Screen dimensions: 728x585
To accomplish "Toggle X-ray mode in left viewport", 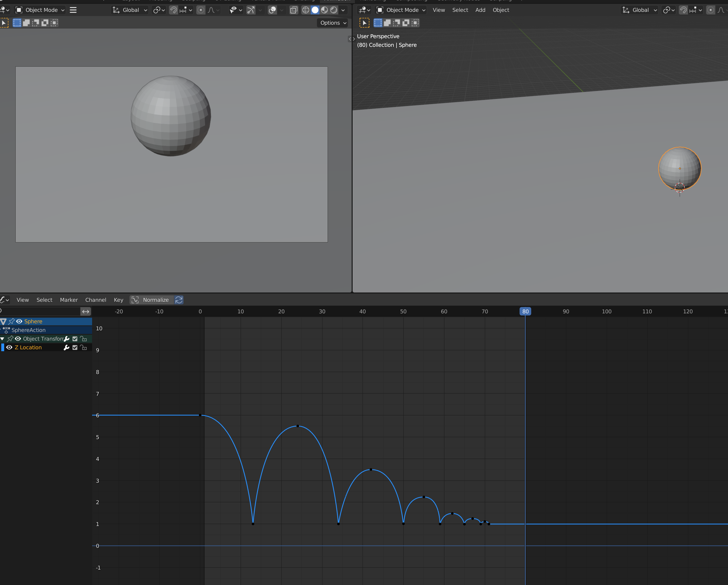I will 294,10.
